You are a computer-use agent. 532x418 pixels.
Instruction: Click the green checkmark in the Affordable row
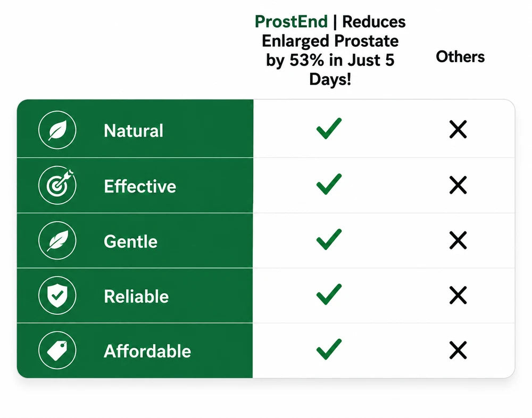point(329,349)
